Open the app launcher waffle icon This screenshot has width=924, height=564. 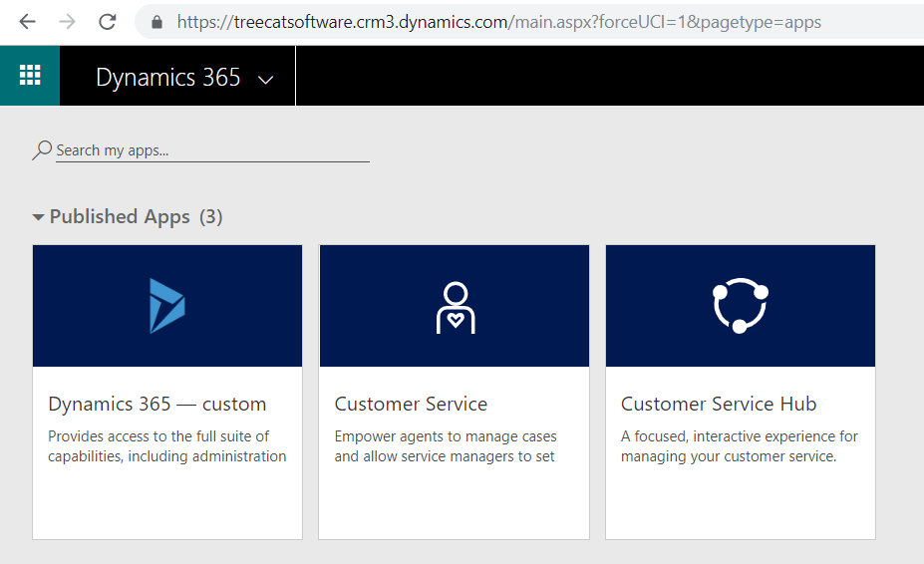pos(30,75)
